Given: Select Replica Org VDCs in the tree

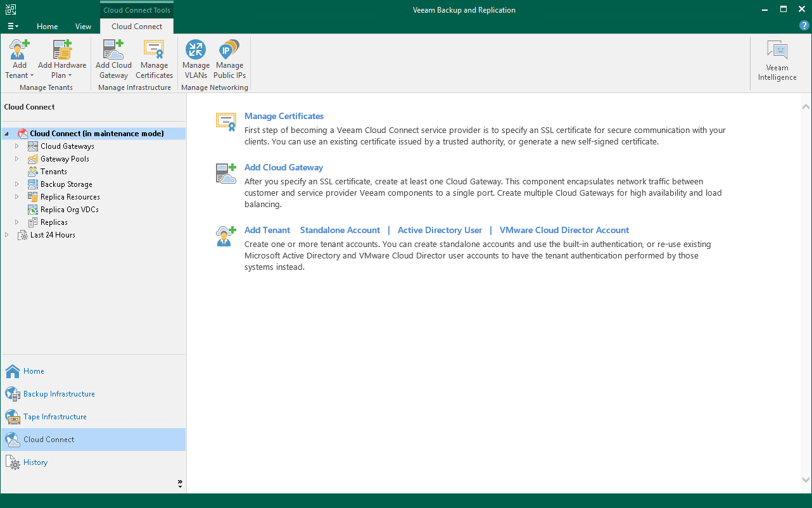Looking at the screenshot, I should coord(70,210).
